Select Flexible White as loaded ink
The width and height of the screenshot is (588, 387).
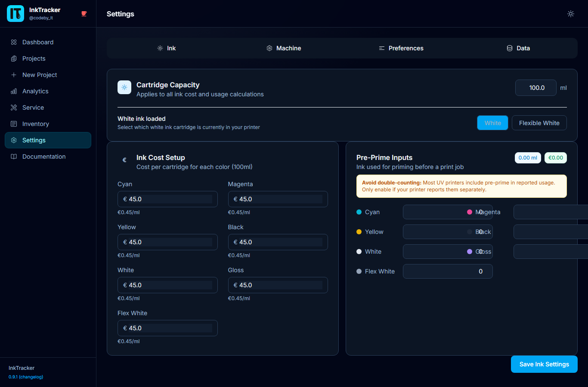[x=539, y=123]
